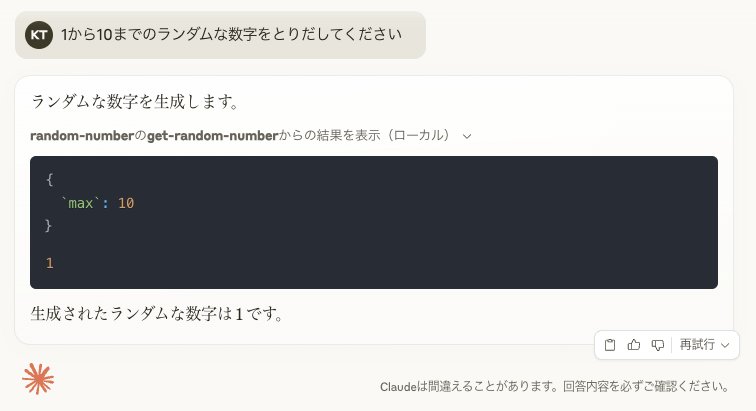The image size is (756, 411).
Task: Click the value 10 in the code block
Action: click(x=126, y=203)
